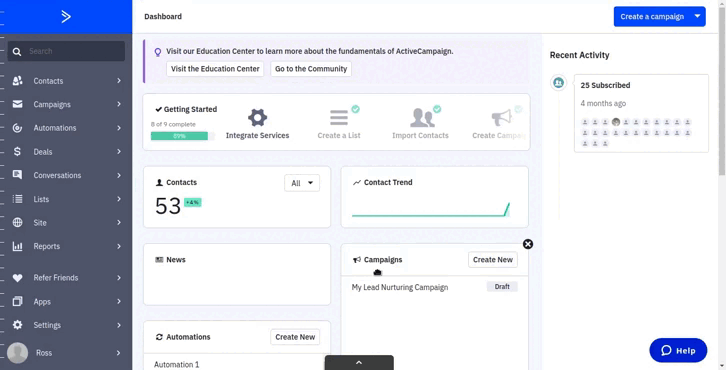The width and height of the screenshot is (726, 370).
Task: Click the Getting Started progress bar
Action: coord(183,136)
